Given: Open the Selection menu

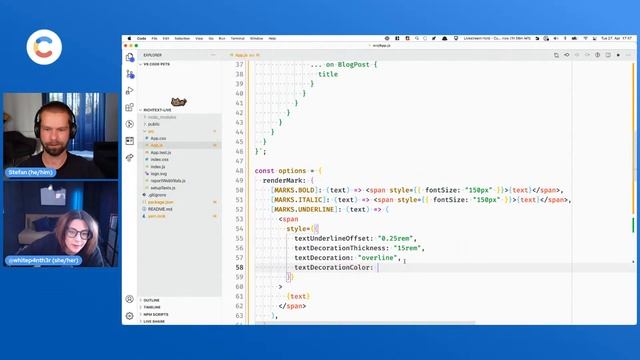Looking at the screenshot, I should 182,38.
